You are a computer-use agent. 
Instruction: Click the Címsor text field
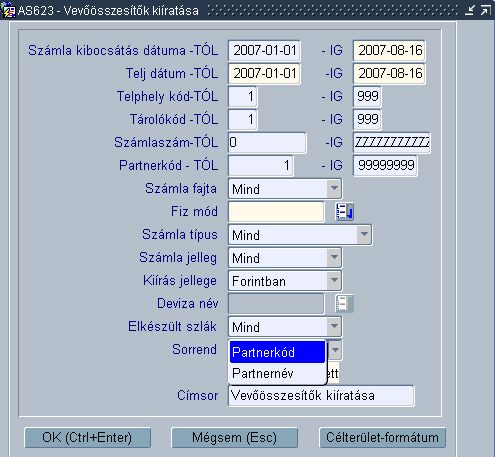pyautogui.click(x=321, y=396)
